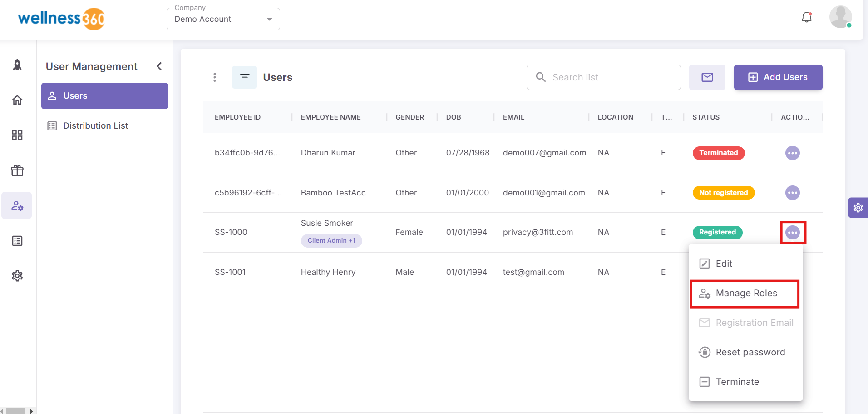The image size is (868, 414).
Task: Click email privacy@3fitt.com
Action: point(538,233)
